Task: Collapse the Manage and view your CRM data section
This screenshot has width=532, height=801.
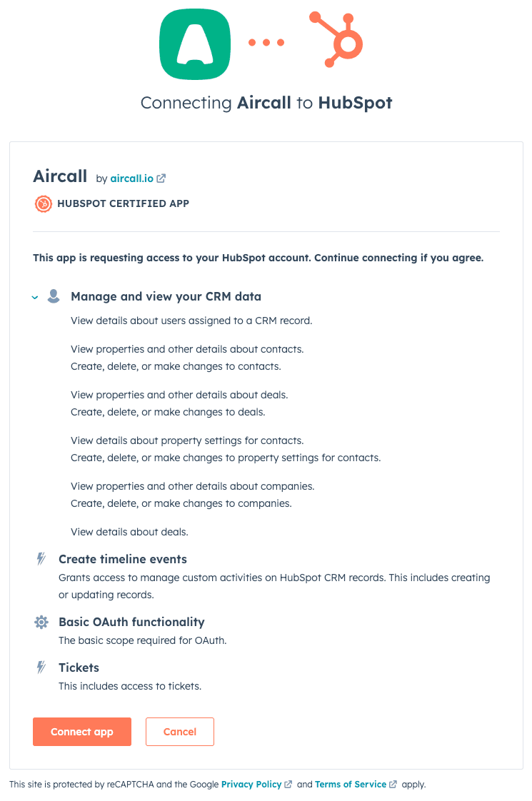Action: 34,297
